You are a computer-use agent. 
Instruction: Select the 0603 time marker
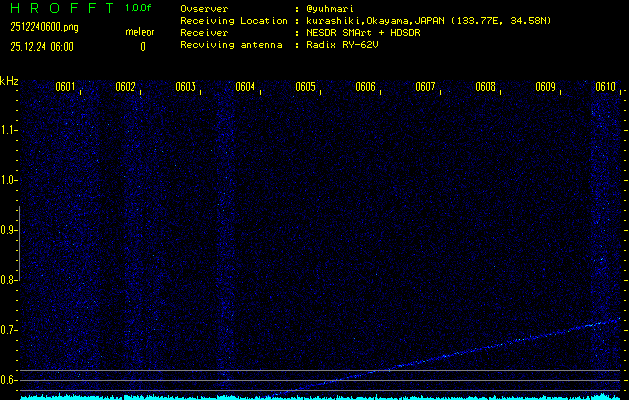point(185,87)
